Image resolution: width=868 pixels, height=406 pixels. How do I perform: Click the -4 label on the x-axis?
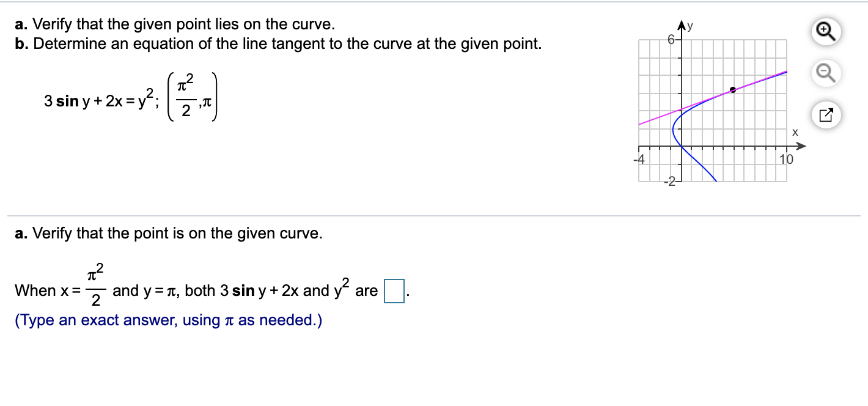[640, 160]
